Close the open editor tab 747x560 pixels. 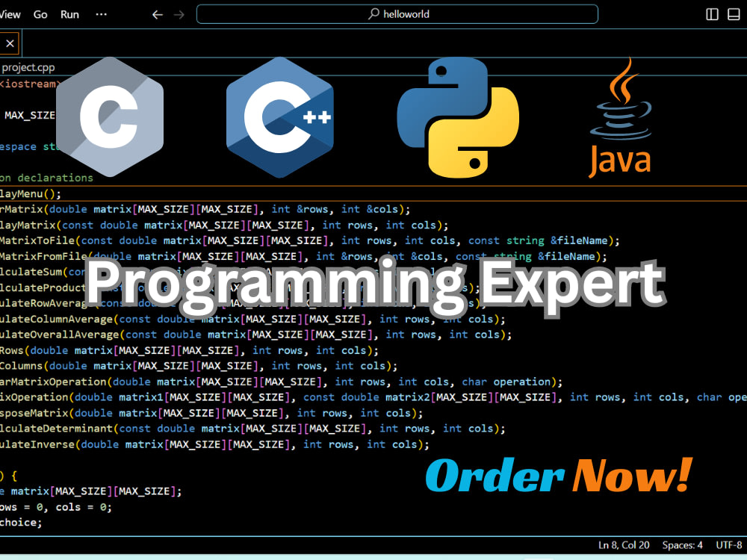point(10,43)
